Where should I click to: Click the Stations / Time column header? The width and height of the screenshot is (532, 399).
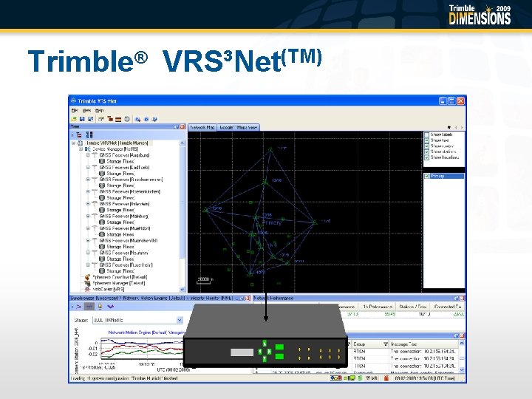(413, 307)
